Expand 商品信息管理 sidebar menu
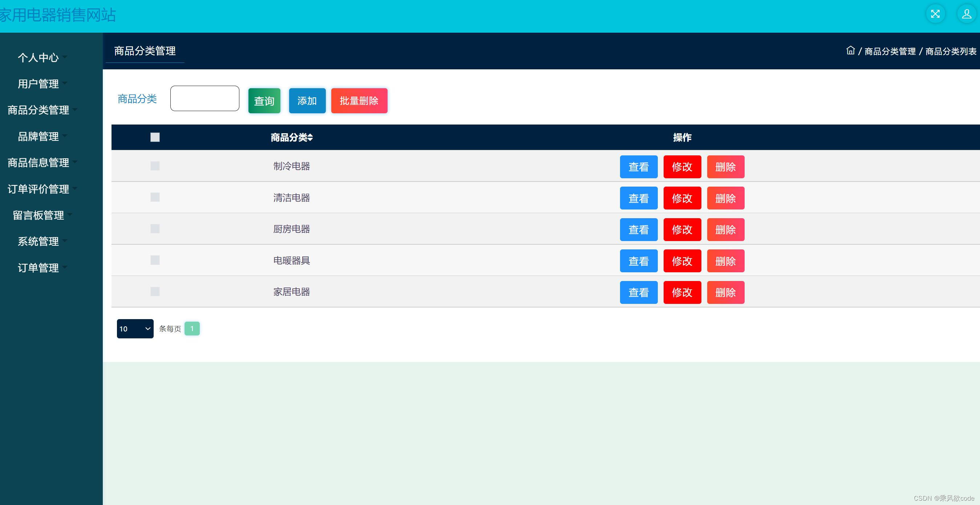 [x=39, y=163]
